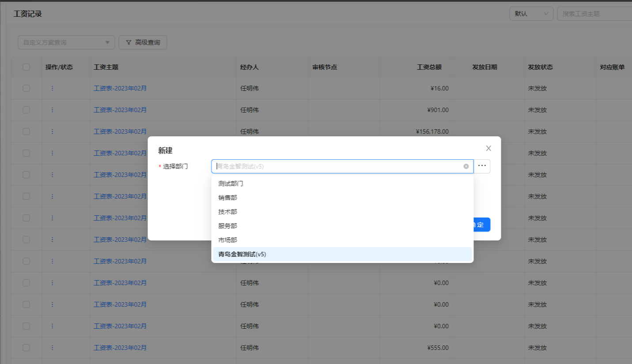Screen dimensions: 632x364
Task: Check the box for the ¥16.00 row
Action: coord(26,88)
